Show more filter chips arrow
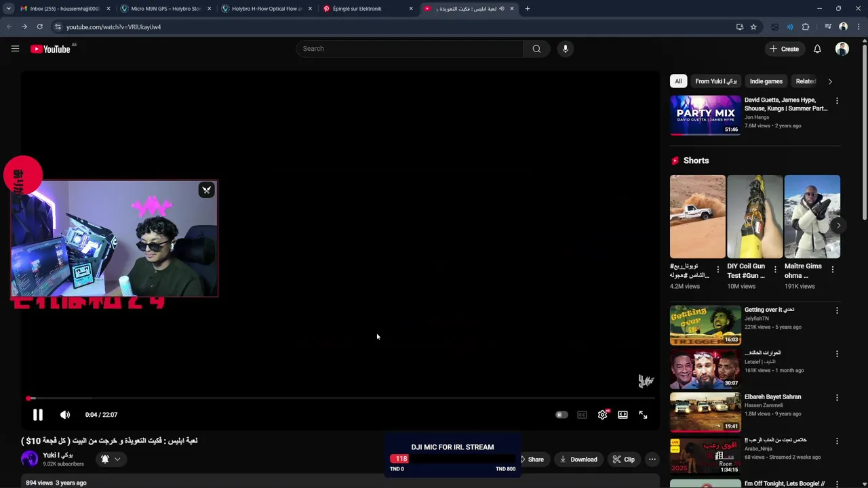 pyautogui.click(x=830, y=81)
